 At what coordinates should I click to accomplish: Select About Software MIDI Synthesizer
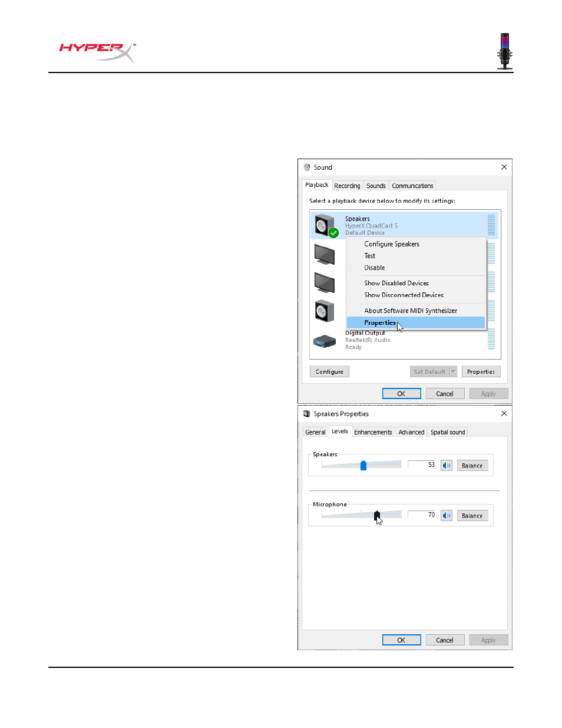tap(415, 311)
